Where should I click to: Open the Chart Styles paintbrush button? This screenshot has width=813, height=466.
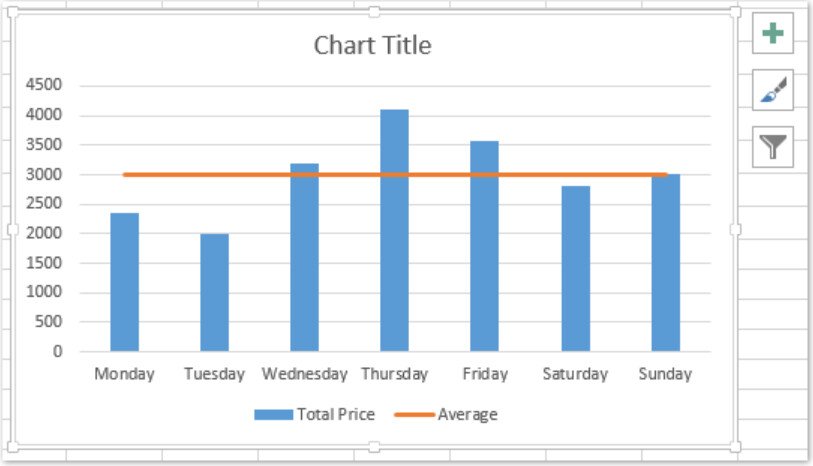click(772, 90)
